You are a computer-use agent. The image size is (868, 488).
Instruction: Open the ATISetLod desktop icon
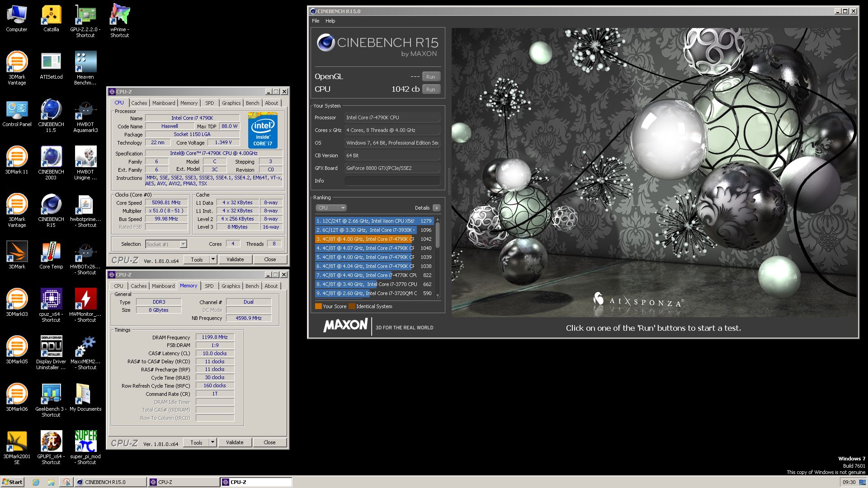51,66
